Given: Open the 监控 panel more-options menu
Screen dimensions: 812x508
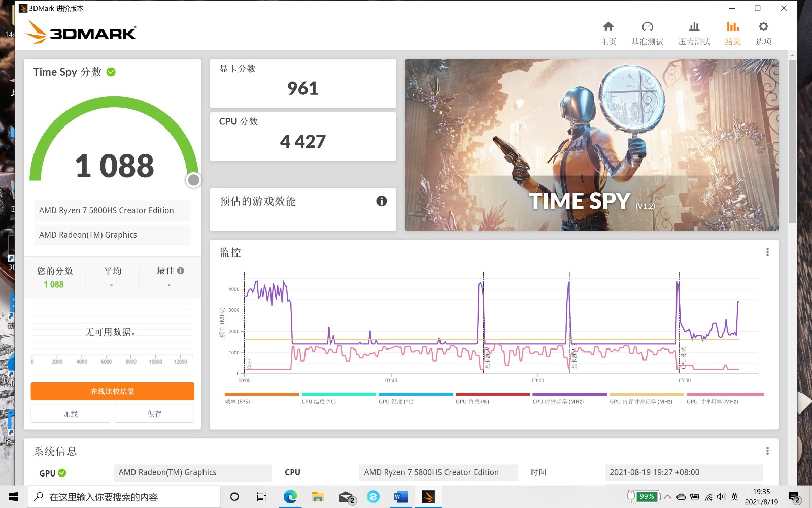Looking at the screenshot, I should pos(767,252).
